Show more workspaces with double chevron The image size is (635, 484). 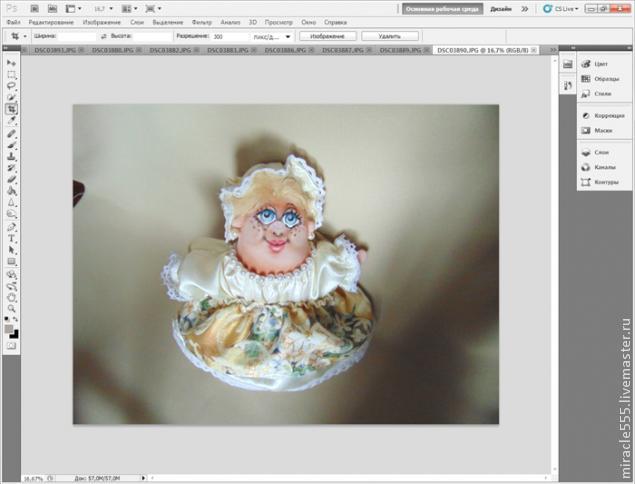(524, 9)
